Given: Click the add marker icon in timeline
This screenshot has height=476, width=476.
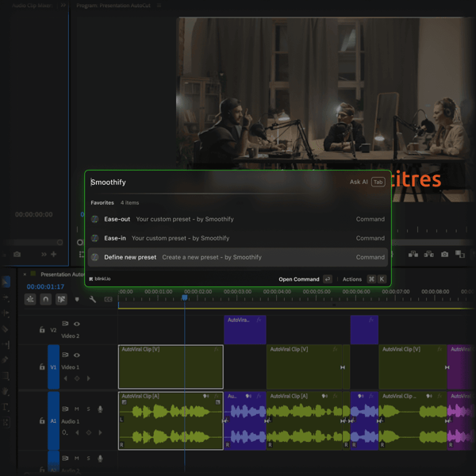Looking at the screenshot, I should [77, 299].
